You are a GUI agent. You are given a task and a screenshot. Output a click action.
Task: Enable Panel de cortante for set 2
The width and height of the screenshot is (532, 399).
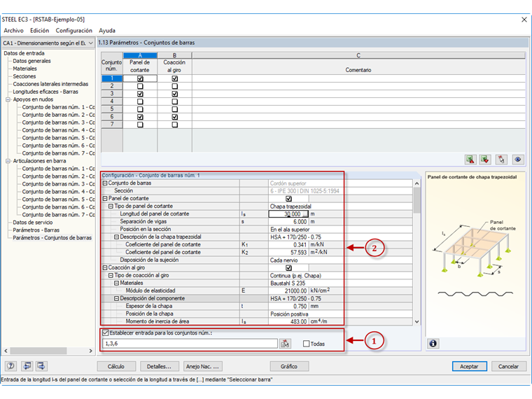[140, 86]
